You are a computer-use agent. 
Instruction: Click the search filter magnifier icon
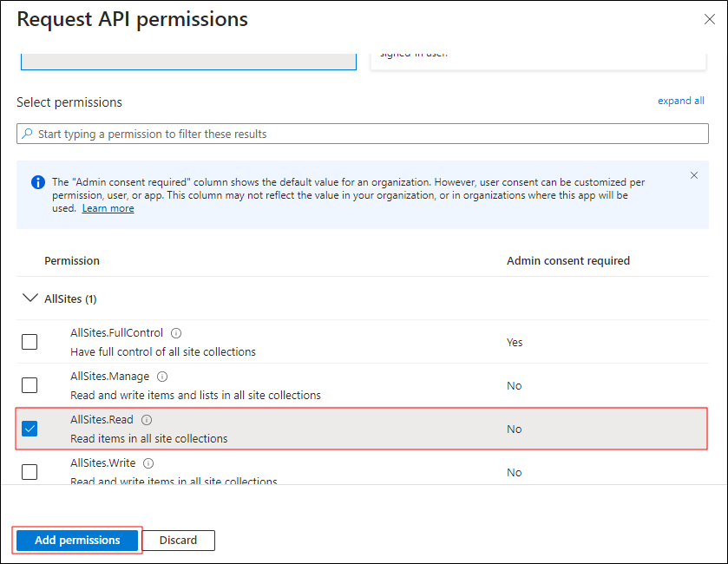28,134
